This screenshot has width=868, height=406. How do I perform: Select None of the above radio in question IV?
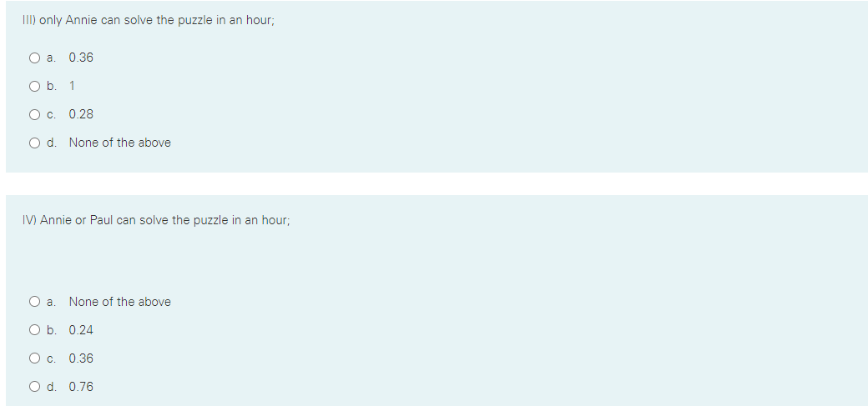(35, 302)
